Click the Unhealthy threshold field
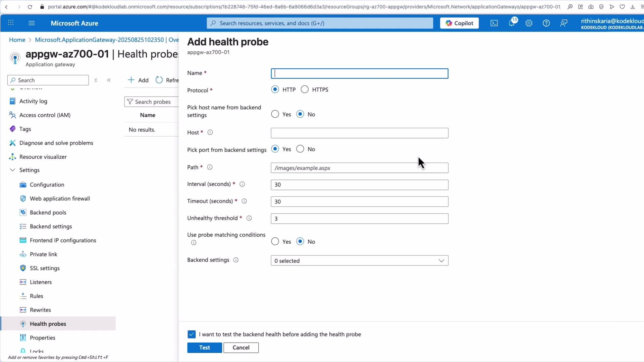Image resolution: width=644 pixels, height=362 pixels. click(360, 219)
